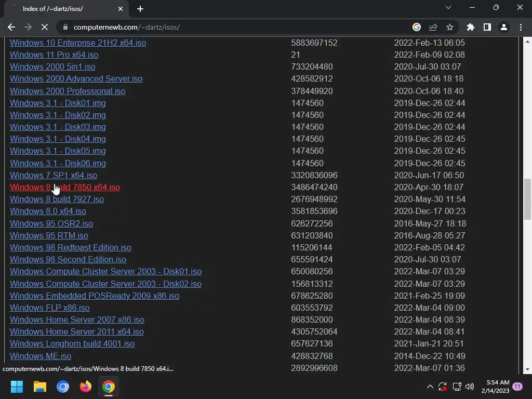Click Windows 3.1 - Disk03.img link

[x=58, y=127]
